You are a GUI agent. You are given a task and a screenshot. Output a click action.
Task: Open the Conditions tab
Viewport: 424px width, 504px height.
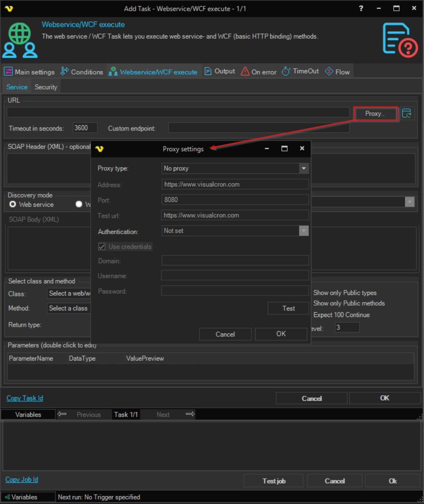click(x=82, y=72)
